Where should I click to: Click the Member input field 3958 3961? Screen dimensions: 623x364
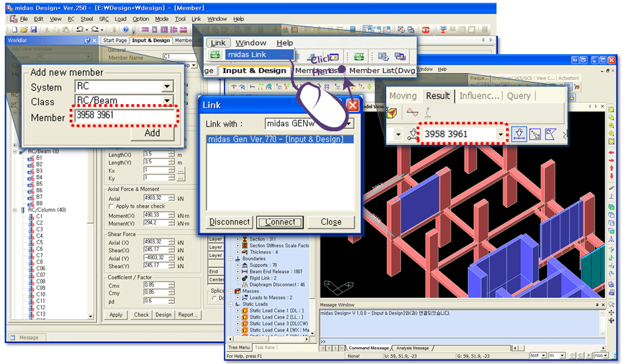[x=124, y=115]
